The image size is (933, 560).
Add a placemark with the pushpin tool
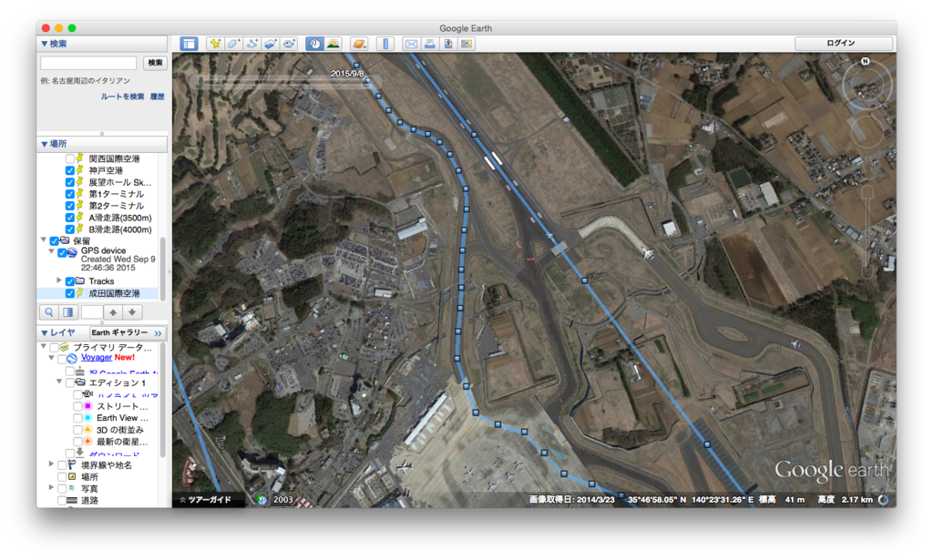(215, 44)
